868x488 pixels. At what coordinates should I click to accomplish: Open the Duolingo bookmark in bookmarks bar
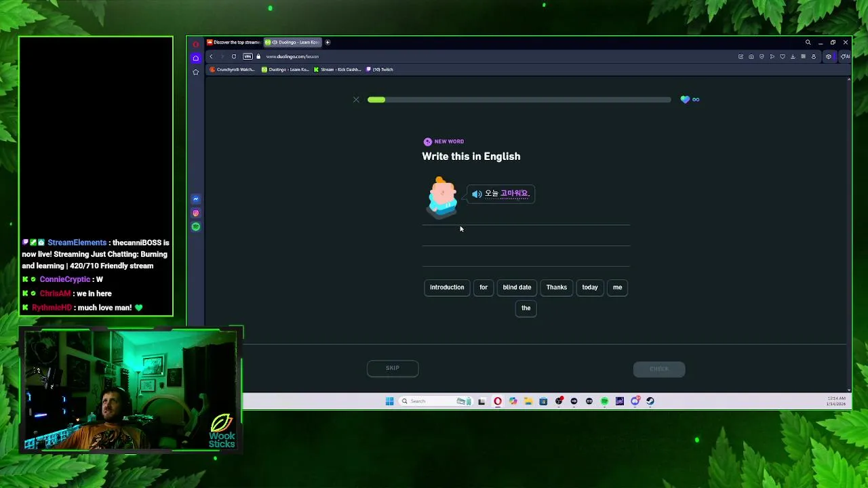(x=285, y=69)
